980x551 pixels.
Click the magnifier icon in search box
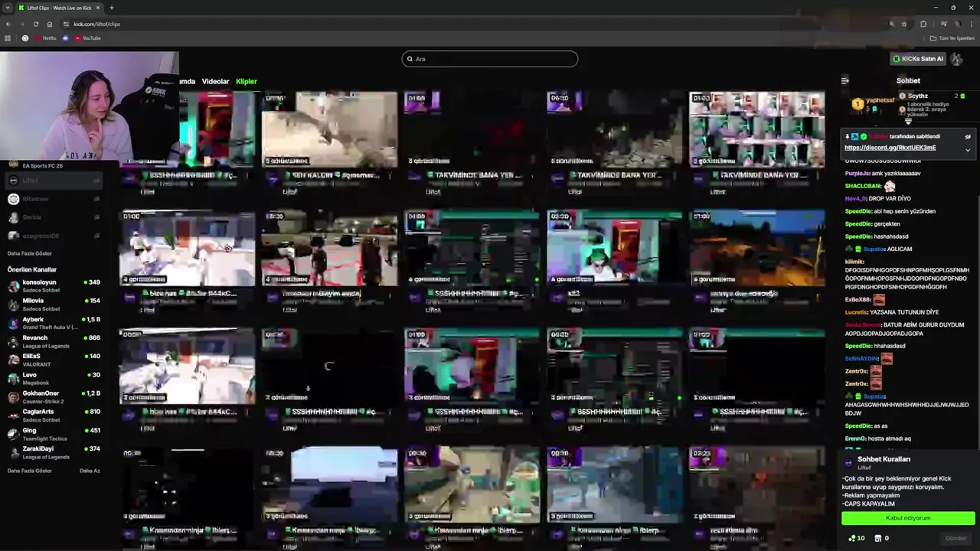410,59
